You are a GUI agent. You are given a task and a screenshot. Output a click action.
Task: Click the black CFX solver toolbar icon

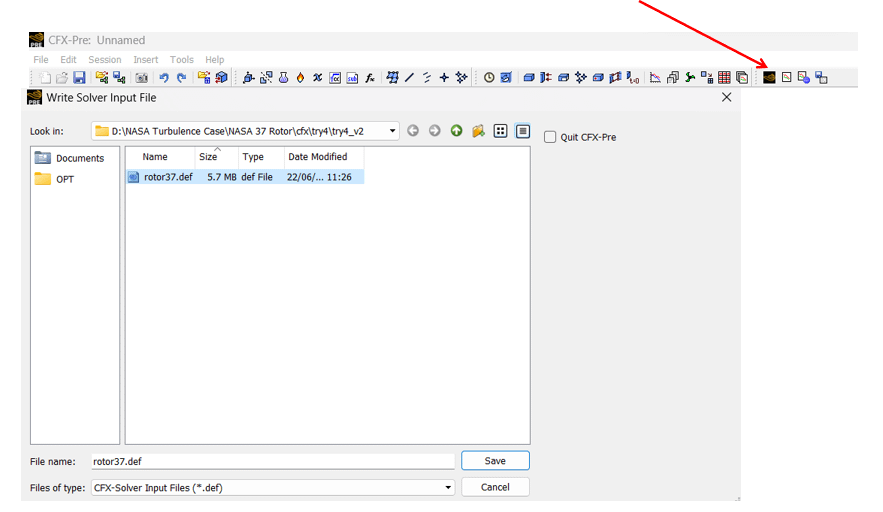tap(769, 78)
